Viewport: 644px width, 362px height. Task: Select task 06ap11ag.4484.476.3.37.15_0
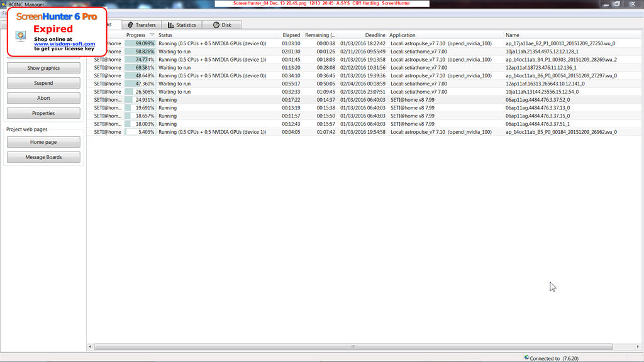(538, 116)
